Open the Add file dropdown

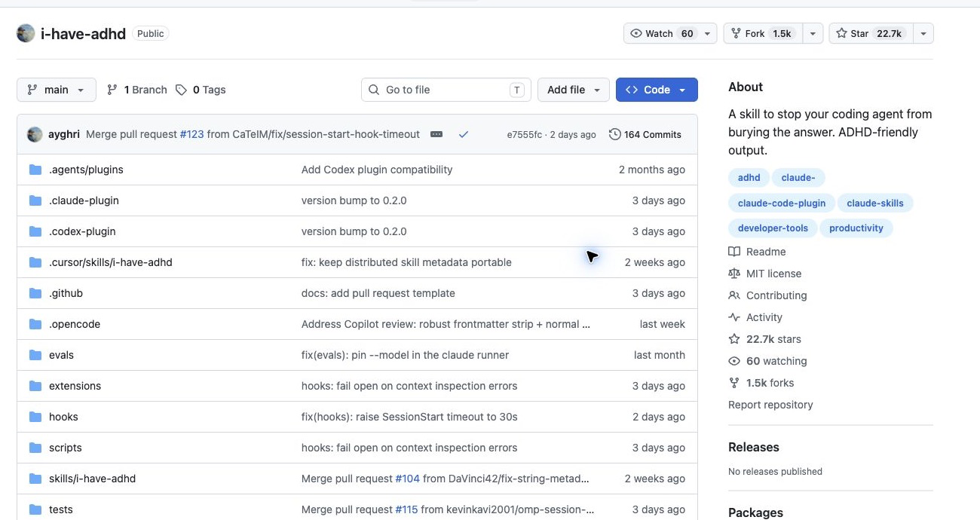point(574,90)
